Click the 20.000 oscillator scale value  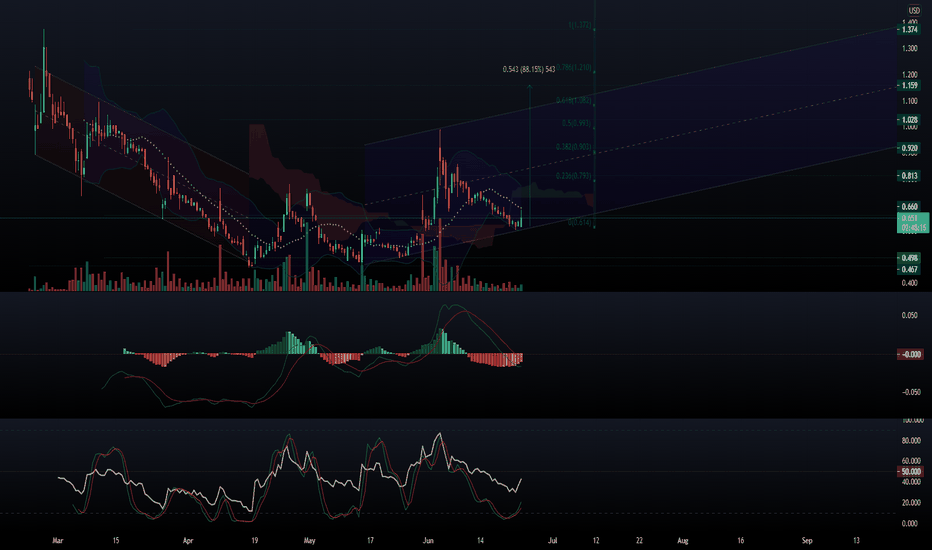[911, 503]
